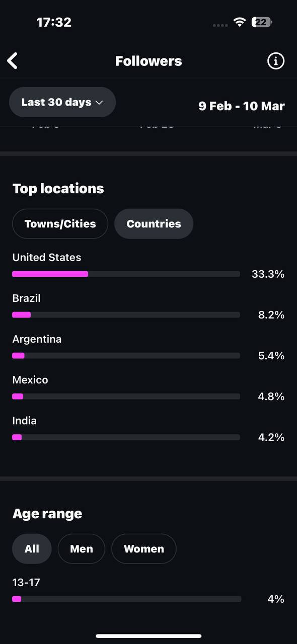Tap the chevron beside Last 30 days
This screenshot has width=297, height=644.
point(99,103)
